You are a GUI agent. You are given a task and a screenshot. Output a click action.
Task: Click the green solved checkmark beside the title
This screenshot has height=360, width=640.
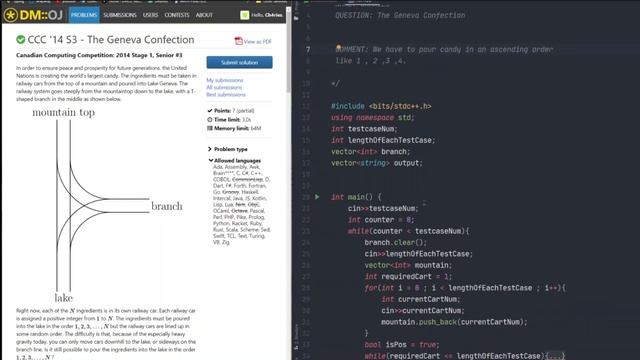[x=20, y=40]
